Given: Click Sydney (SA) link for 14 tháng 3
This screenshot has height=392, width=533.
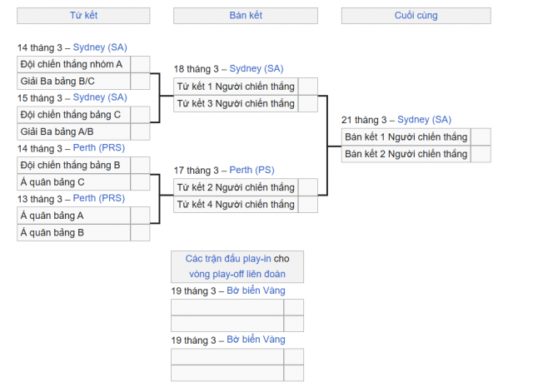Looking at the screenshot, I should [x=100, y=47].
